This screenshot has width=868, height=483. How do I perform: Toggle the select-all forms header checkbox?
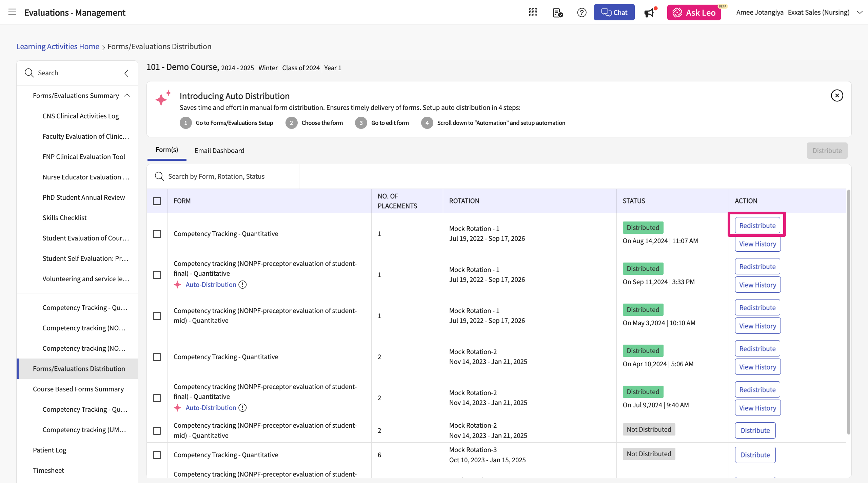[x=157, y=201]
